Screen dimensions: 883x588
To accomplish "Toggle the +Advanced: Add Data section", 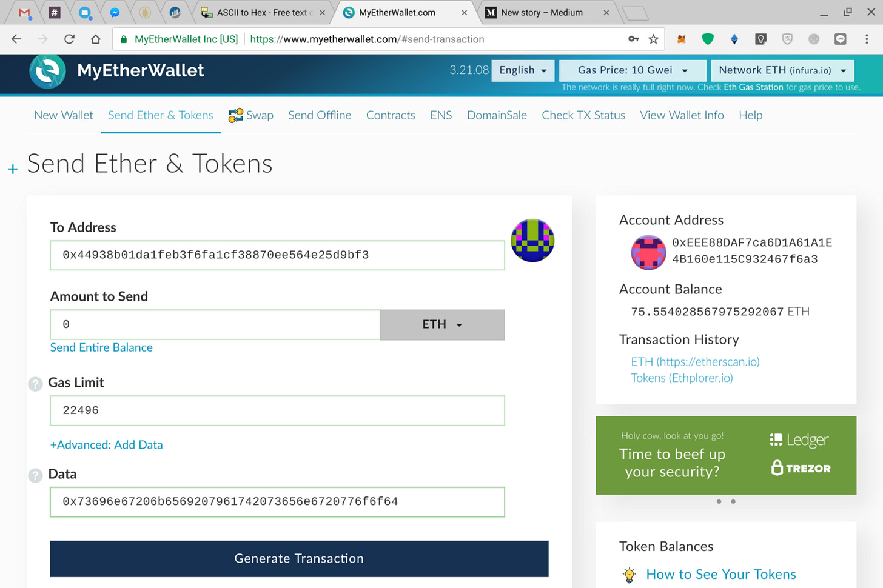I will pyautogui.click(x=106, y=444).
